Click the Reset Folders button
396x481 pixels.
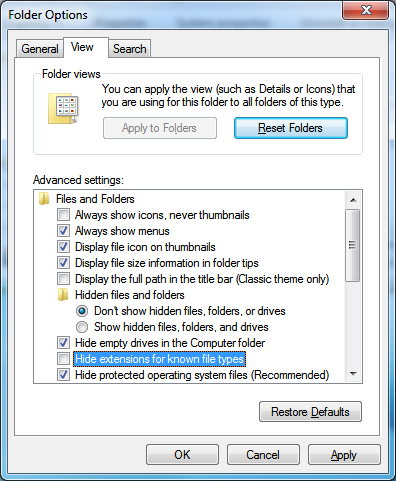291,128
